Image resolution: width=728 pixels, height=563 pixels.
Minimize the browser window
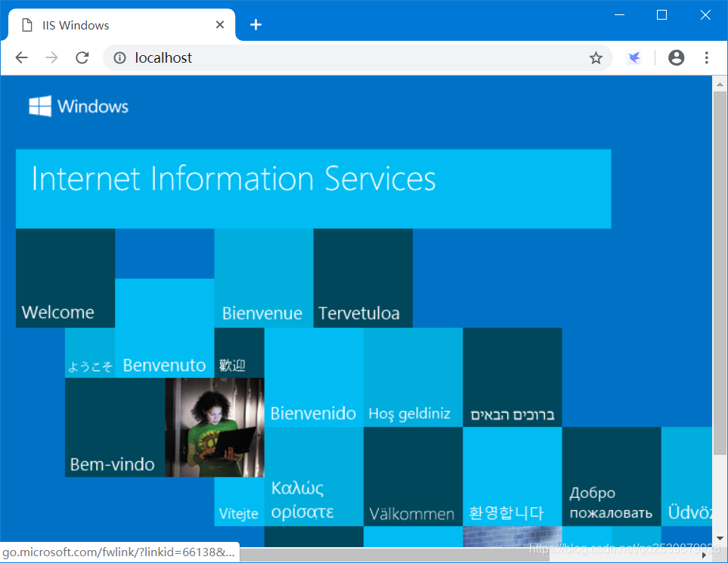pyautogui.click(x=619, y=15)
